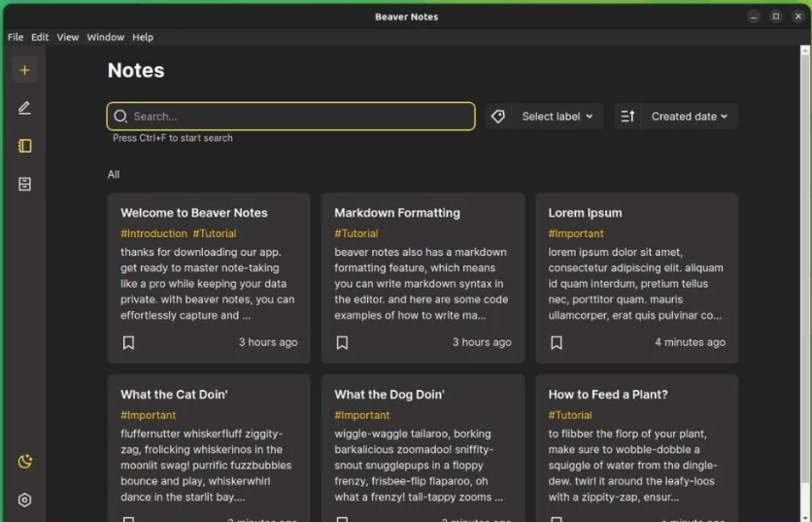Image resolution: width=812 pixels, height=522 pixels.
Task: Click the #Introduction tag link
Action: tap(153, 233)
